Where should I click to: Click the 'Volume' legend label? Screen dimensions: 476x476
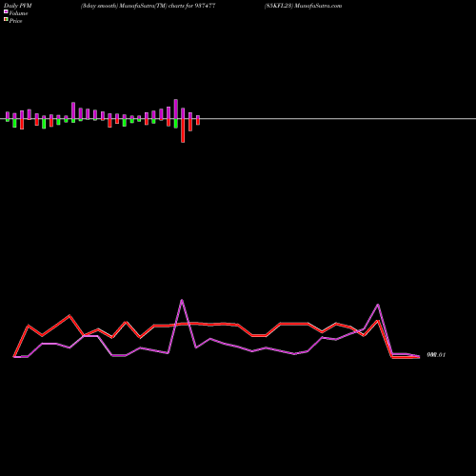pos(18,13)
